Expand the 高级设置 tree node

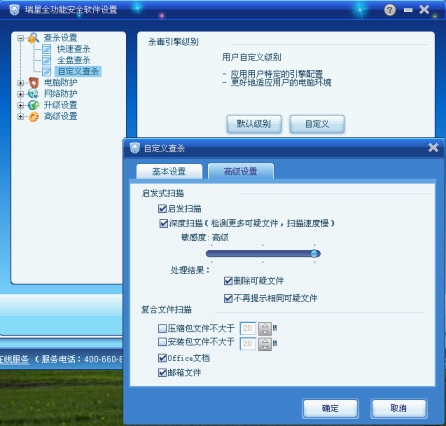[21, 116]
